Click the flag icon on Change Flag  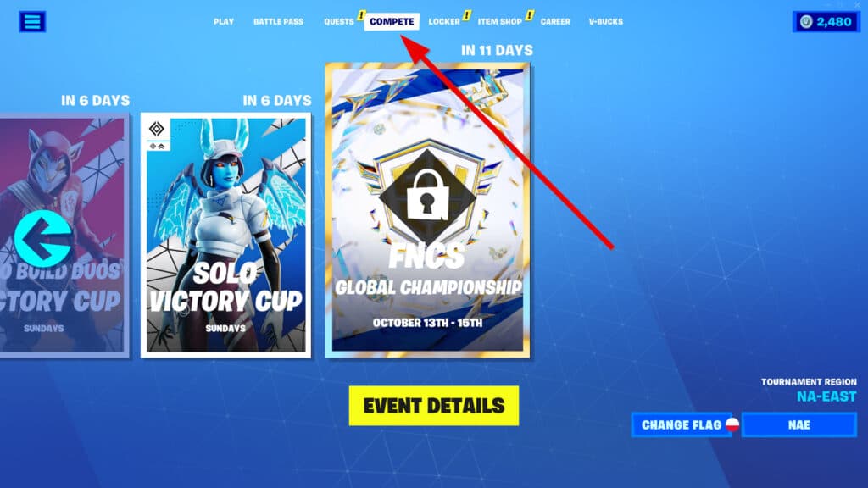point(732,424)
